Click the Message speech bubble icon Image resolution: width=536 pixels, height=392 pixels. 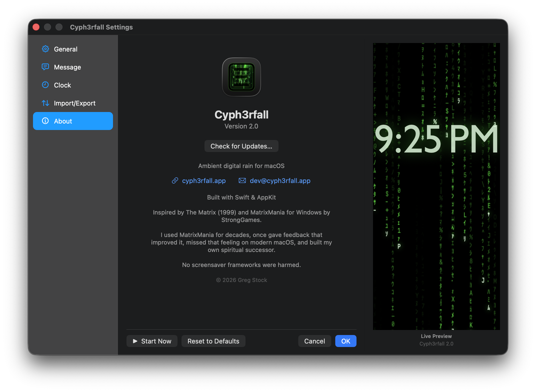click(x=45, y=67)
